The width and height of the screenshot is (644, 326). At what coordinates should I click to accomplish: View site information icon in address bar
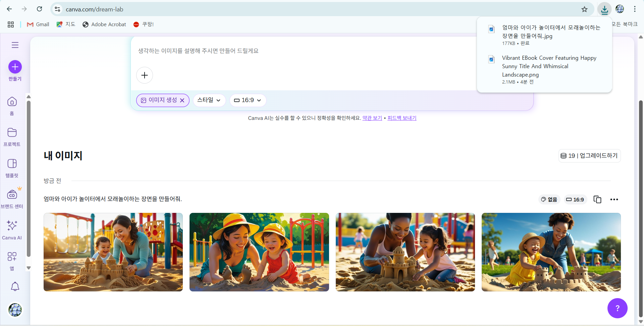58,9
